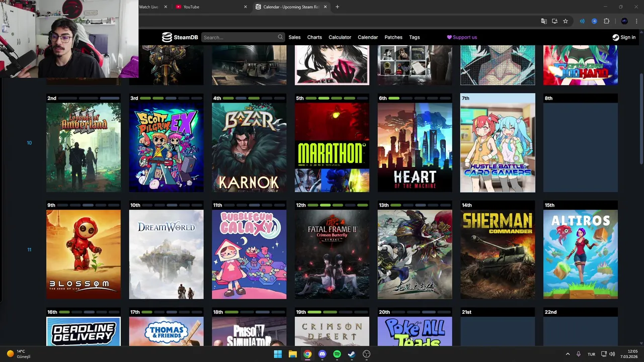Click the Sign in button

[x=624, y=37]
